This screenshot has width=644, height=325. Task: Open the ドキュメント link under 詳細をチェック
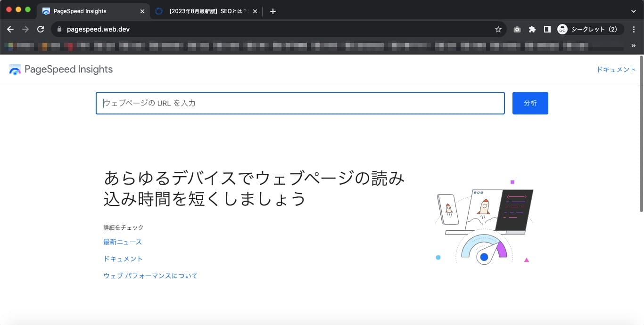[x=123, y=259]
